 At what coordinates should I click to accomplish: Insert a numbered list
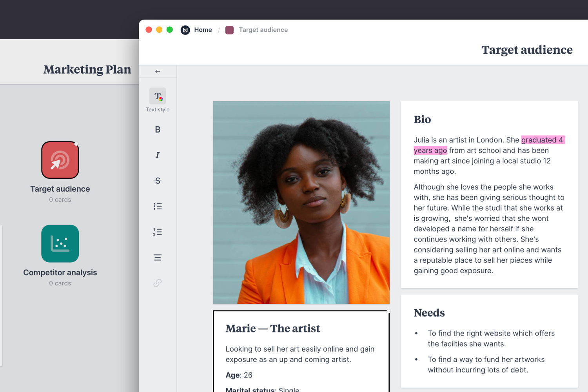[158, 232]
